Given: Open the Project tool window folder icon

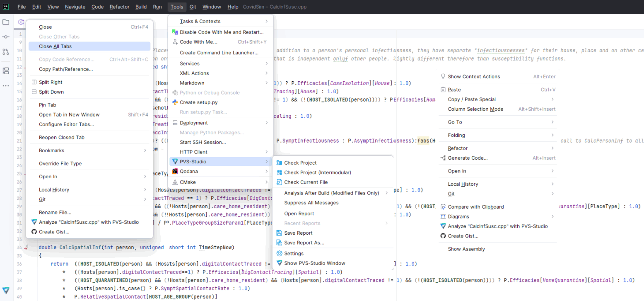Looking at the screenshot, I should coord(6,22).
